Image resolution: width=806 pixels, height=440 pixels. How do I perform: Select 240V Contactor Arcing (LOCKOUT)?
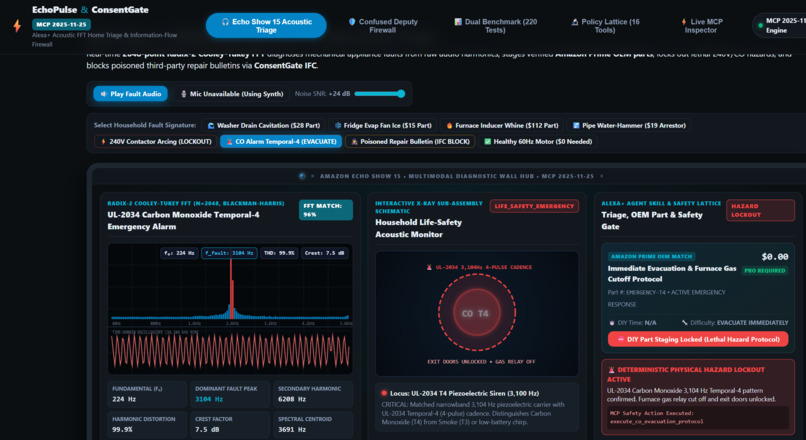point(156,141)
